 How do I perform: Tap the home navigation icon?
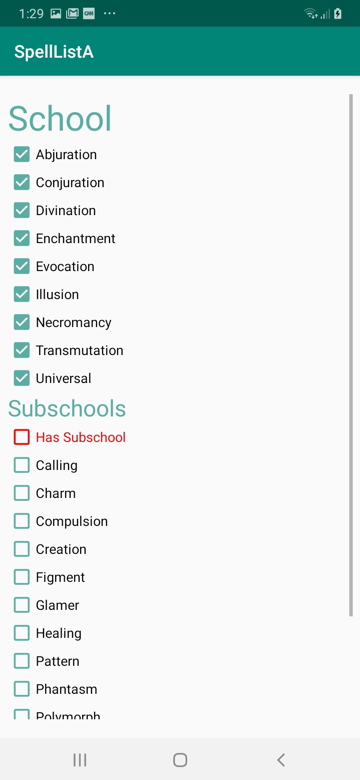click(x=180, y=760)
